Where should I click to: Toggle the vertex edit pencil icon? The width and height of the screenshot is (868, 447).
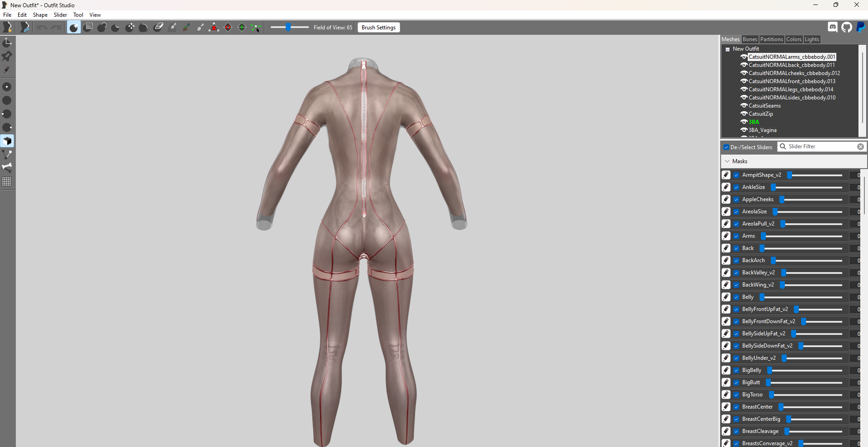(x=7, y=70)
